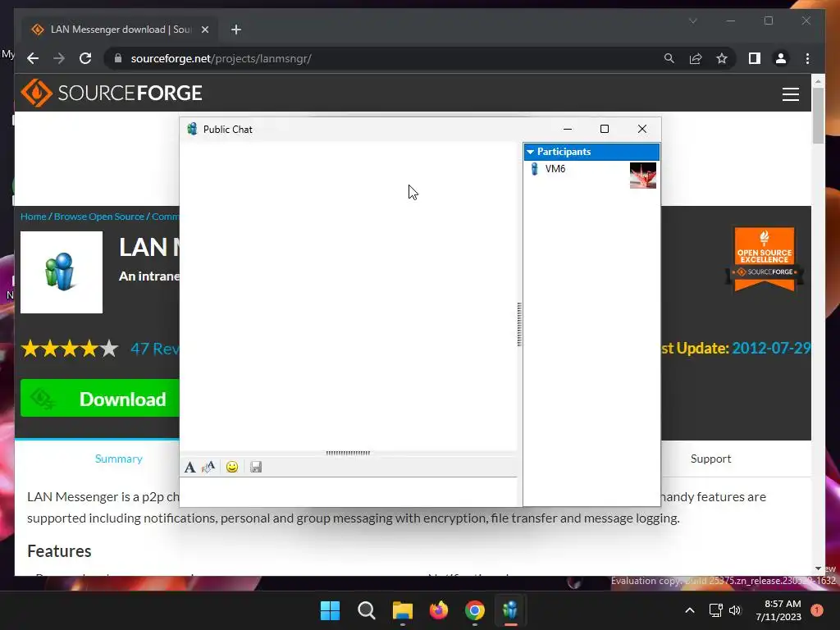Share this page icon in Chrome
Screen dimensions: 840x630
click(x=696, y=58)
